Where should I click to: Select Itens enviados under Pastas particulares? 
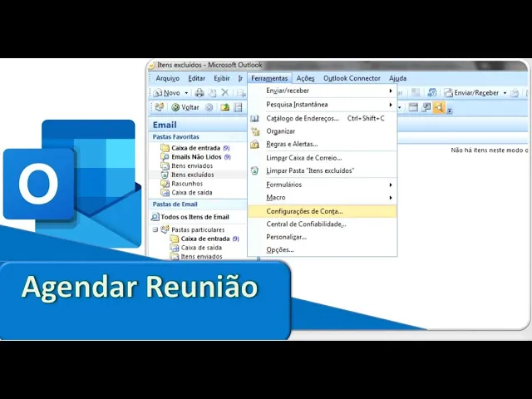pos(196,257)
